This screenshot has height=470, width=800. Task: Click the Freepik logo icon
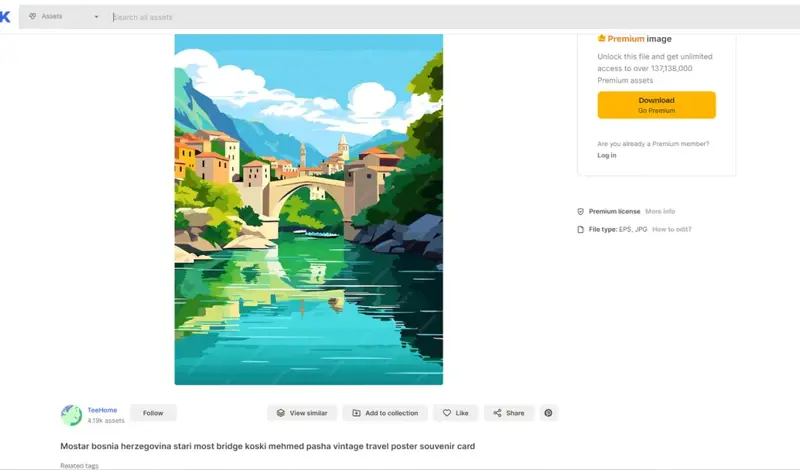pos(5,17)
